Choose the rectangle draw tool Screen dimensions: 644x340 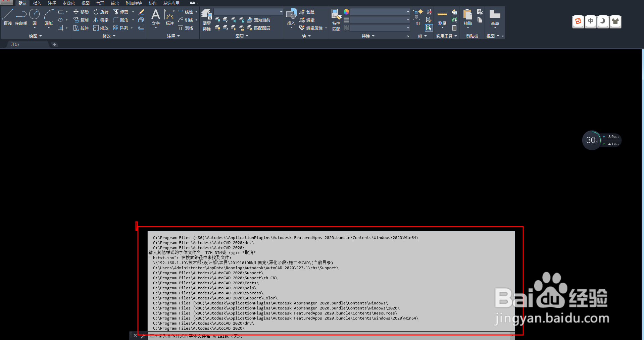[x=61, y=12]
